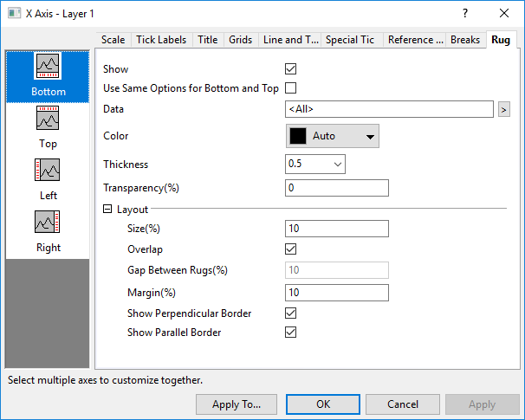Switch to the Scale tab
The height and width of the screenshot is (420, 525).
[x=113, y=40]
